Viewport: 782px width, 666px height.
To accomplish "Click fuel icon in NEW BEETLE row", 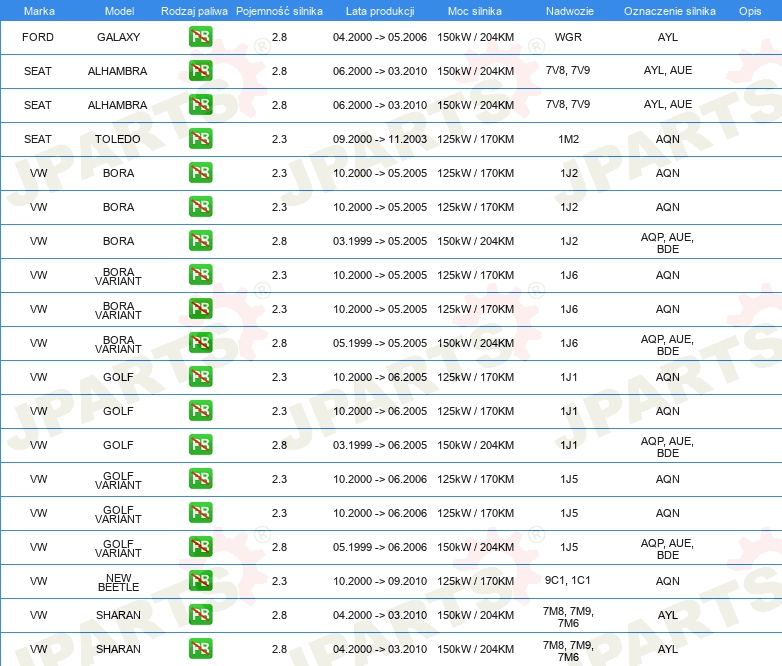I will click(x=200, y=581).
